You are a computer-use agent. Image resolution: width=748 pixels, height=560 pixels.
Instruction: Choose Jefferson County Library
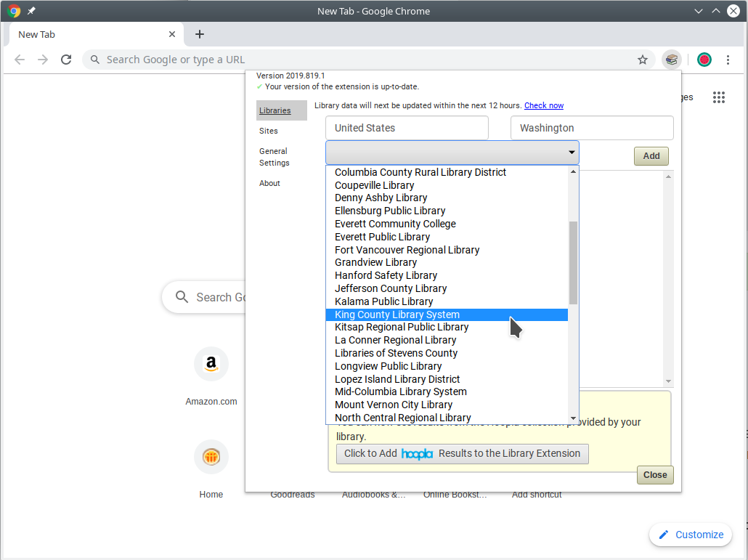pos(447,288)
